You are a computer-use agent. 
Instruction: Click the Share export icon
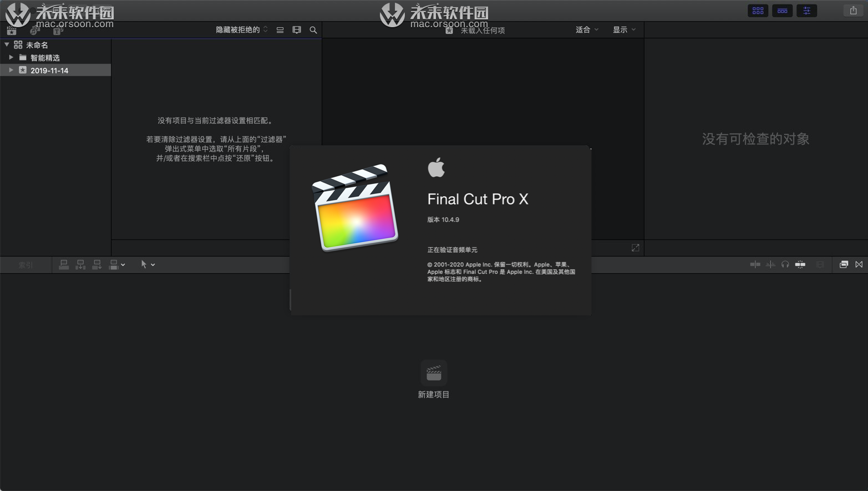coord(854,11)
